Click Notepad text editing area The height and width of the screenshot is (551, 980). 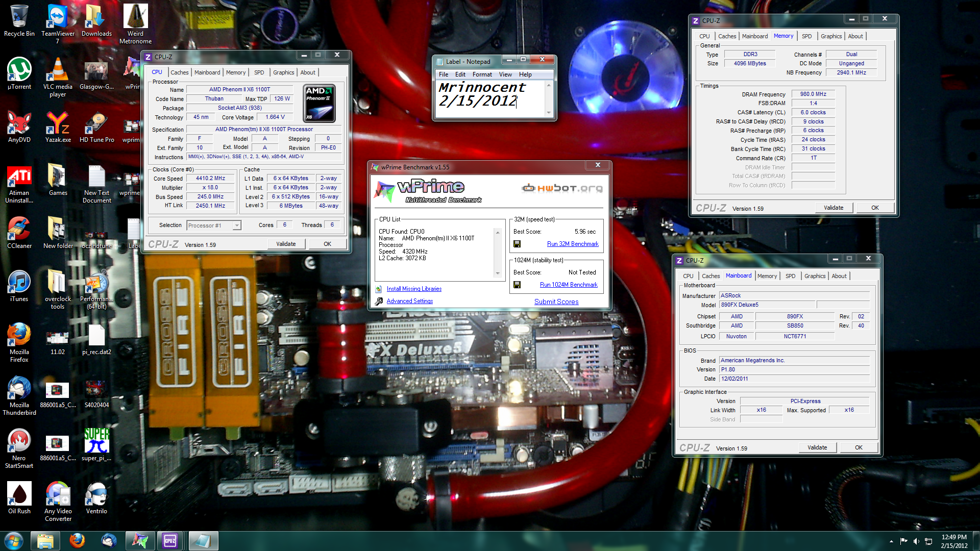tap(490, 99)
